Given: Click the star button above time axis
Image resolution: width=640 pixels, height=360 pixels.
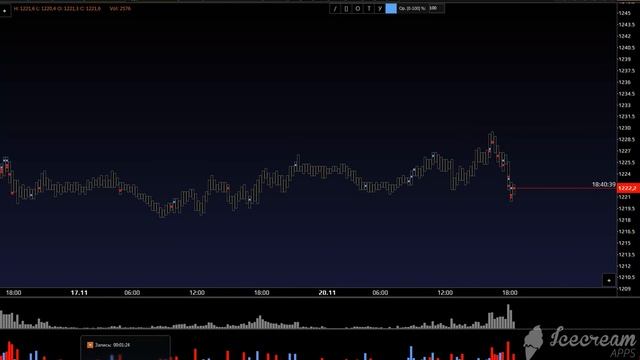Looking at the screenshot, I should pyautogui.click(x=609, y=280).
